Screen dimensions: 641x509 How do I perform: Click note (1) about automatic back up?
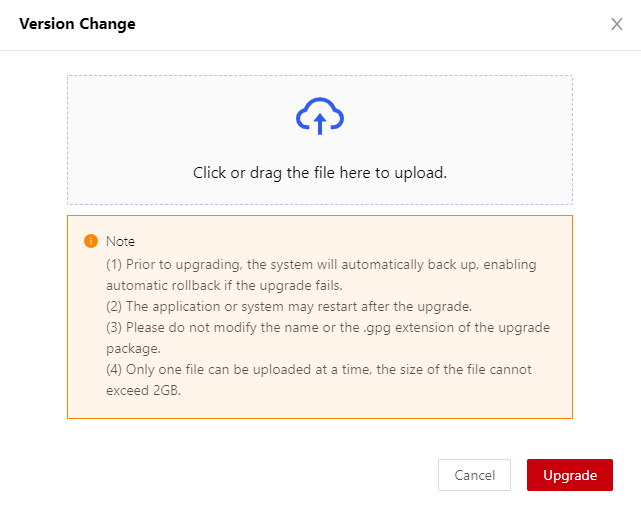pyautogui.click(x=321, y=265)
